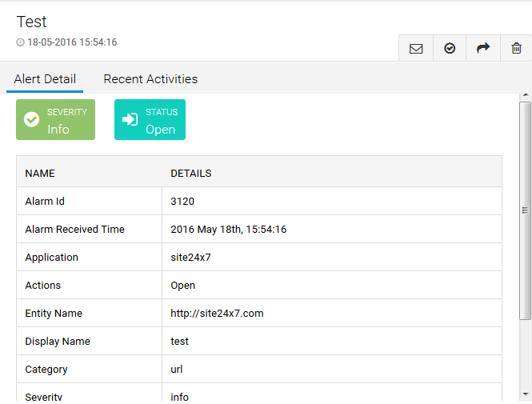Click the http://site24x7.com entity name
This screenshot has height=404, width=532.
(217, 314)
